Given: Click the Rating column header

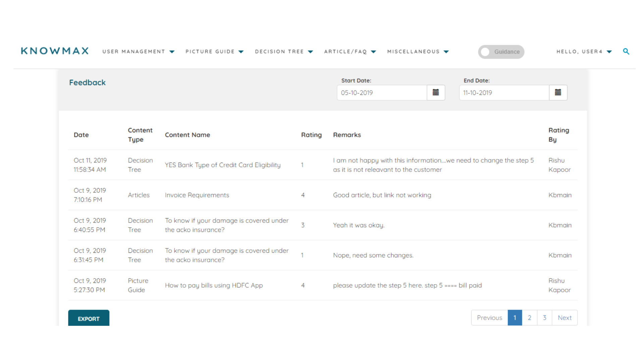Looking at the screenshot, I should [311, 135].
